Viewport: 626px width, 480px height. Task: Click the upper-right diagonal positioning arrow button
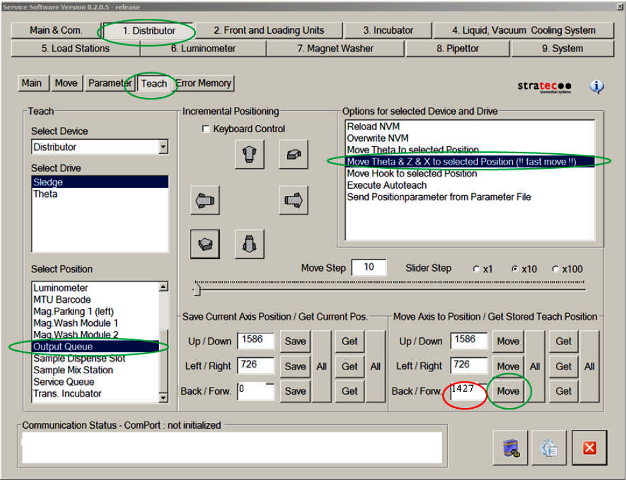click(x=292, y=153)
